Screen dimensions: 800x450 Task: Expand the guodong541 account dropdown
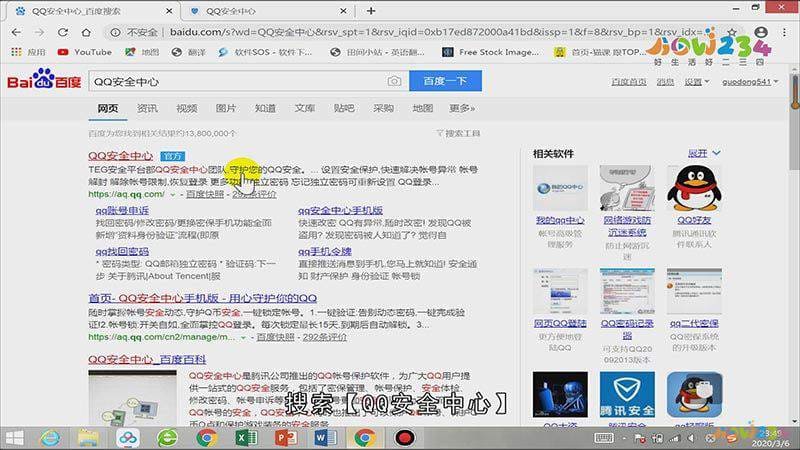click(x=750, y=82)
